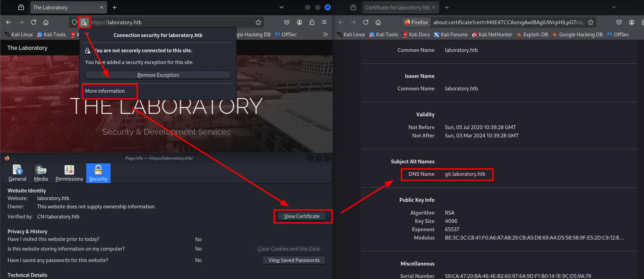
Task: Open the account icon in the certificate window
Action: [x=632, y=22]
